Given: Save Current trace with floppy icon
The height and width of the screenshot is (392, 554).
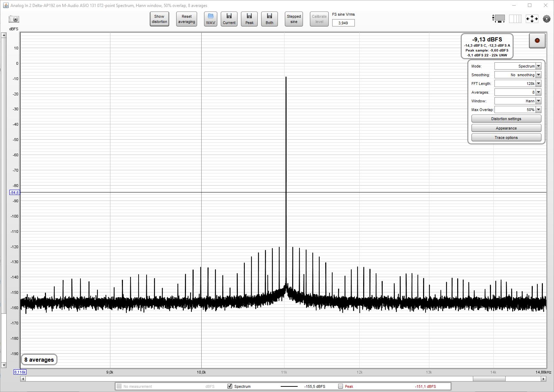Looking at the screenshot, I should (229, 19).
